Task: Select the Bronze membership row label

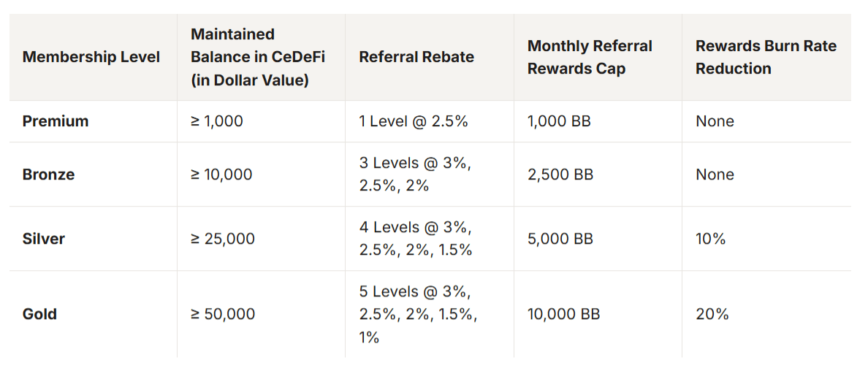Action: click(49, 175)
